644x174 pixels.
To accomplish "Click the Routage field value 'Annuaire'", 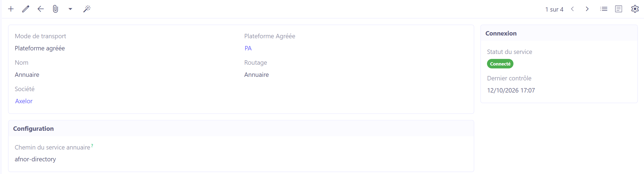I will click(256, 75).
